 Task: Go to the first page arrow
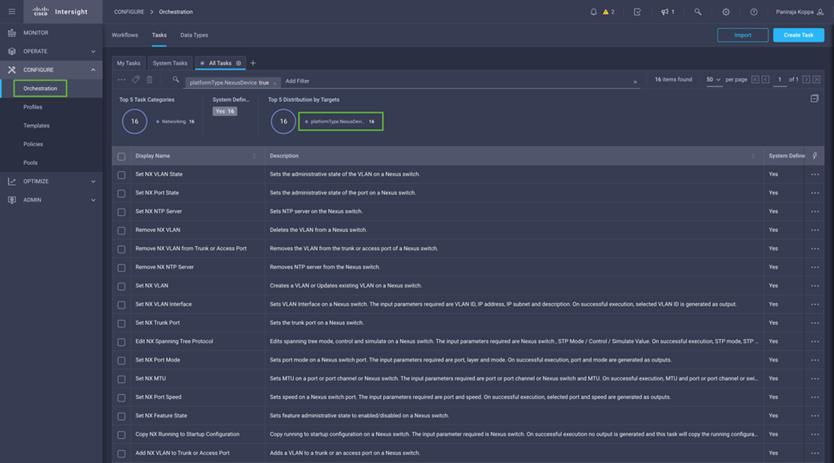pyautogui.click(x=755, y=80)
